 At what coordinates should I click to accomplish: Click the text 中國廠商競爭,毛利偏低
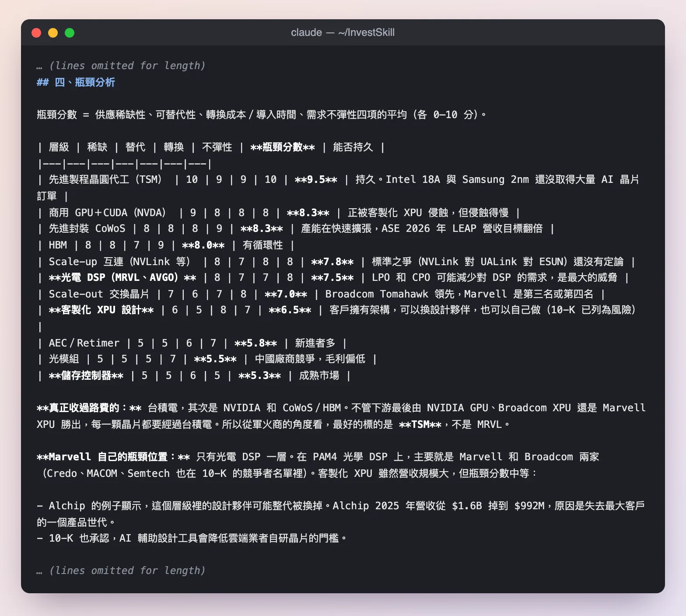310,359
